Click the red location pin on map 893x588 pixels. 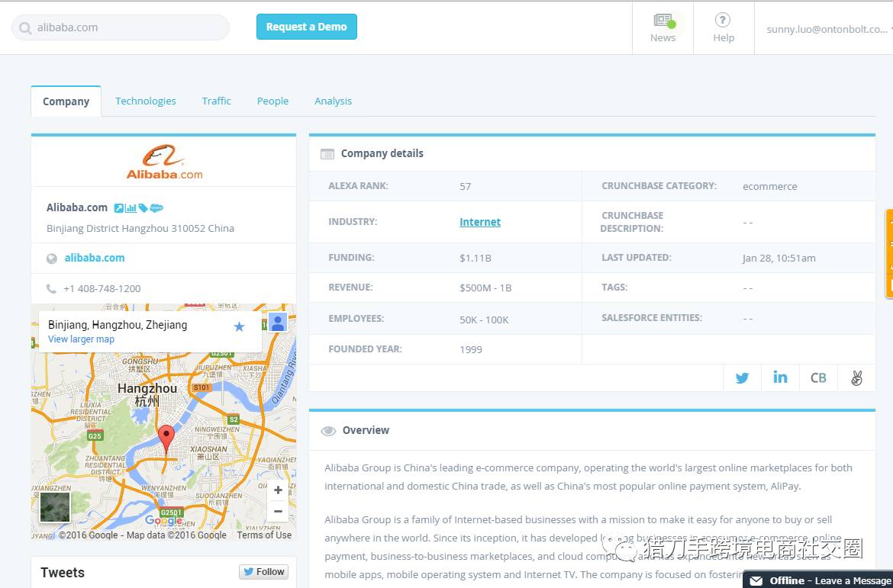[x=166, y=439]
